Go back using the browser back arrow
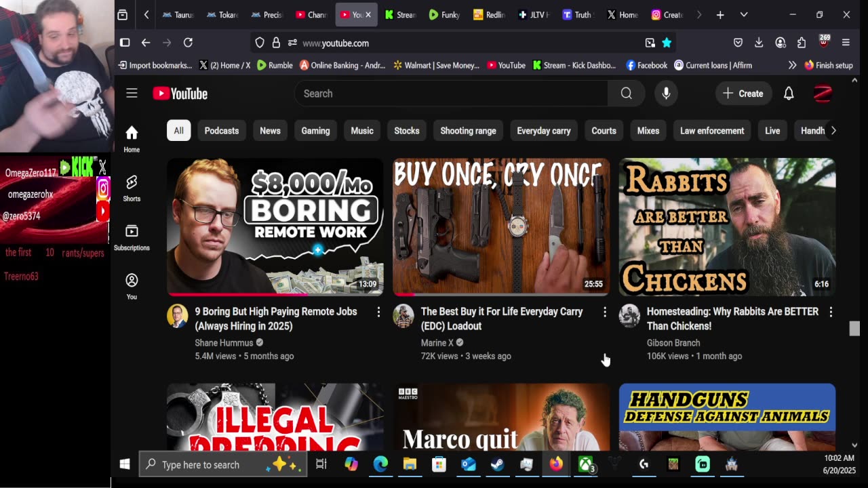868x488 pixels. [x=146, y=43]
